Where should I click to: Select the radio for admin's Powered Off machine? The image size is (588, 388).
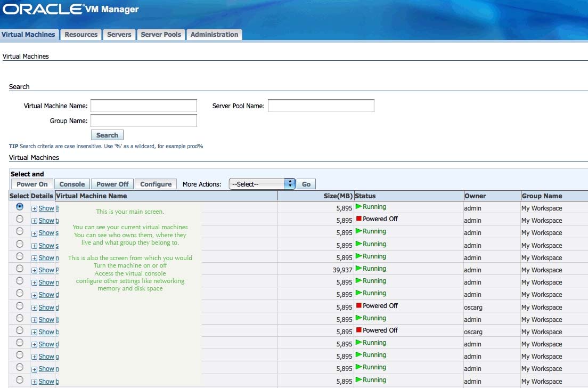20,219
